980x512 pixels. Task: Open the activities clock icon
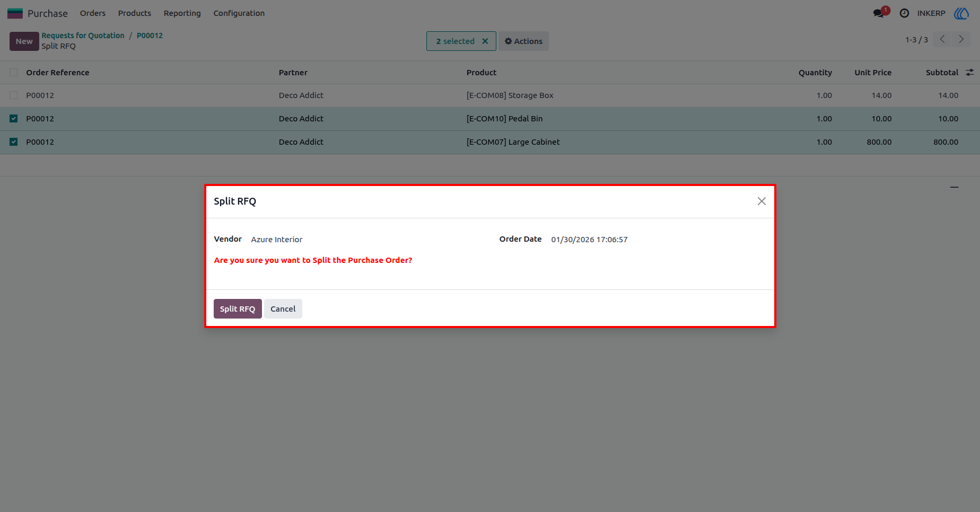(904, 13)
